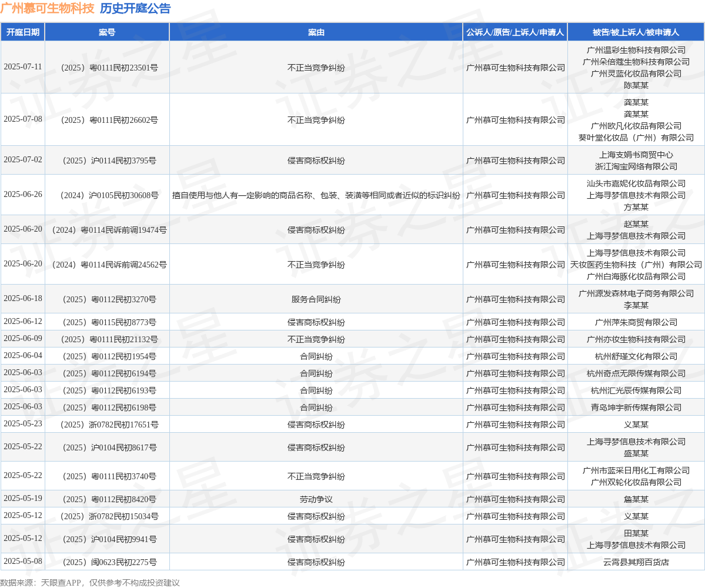Click case number 粤0111民初26602号
This screenshot has width=705, height=588.
point(109,120)
